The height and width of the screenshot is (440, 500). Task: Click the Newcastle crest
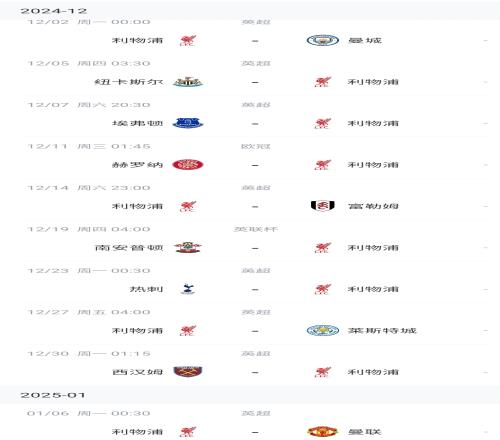pos(188,82)
